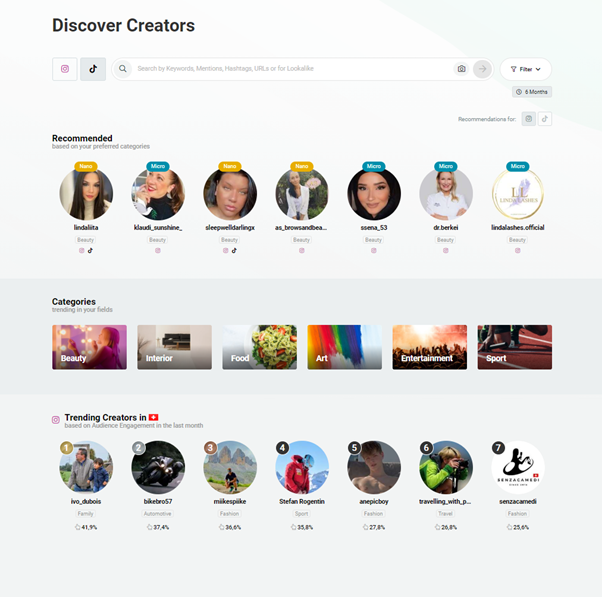This screenshot has width=602, height=597.
Task: Click the Switzerland flag country selector
Action: 154,417
